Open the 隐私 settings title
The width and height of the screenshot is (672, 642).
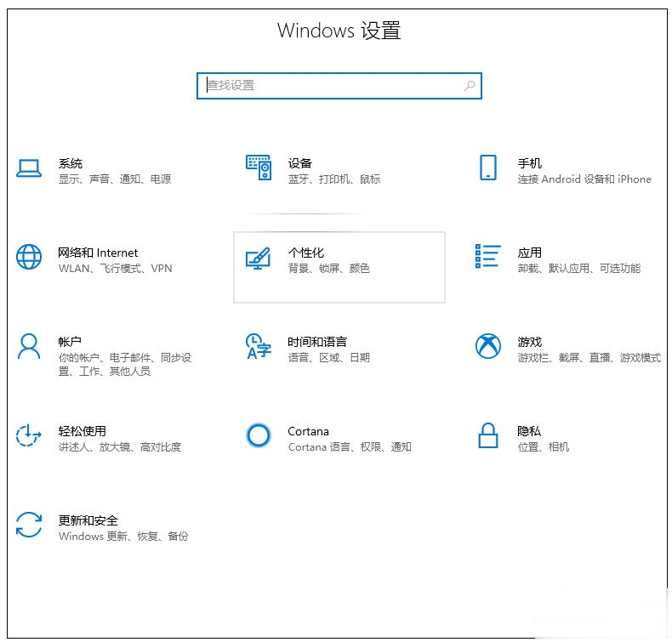[x=529, y=431]
